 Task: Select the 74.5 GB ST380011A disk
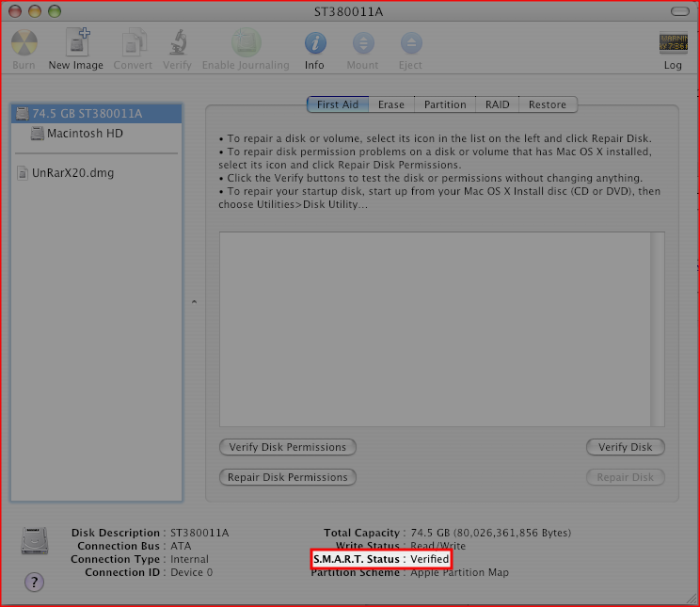click(96, 114)
